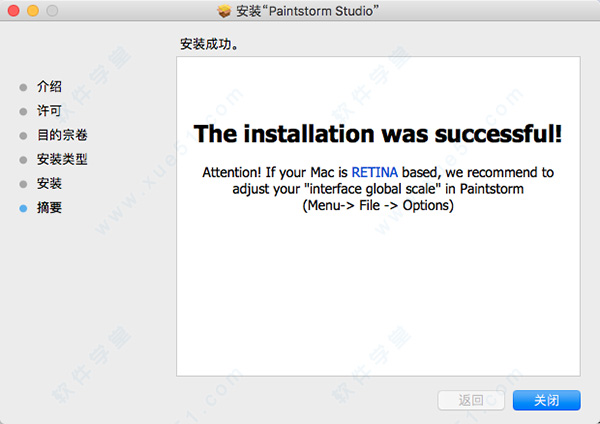Screen dimensions: 600x424
Task: Click the gray bullet beside 安装
Action: click(23, 184)
